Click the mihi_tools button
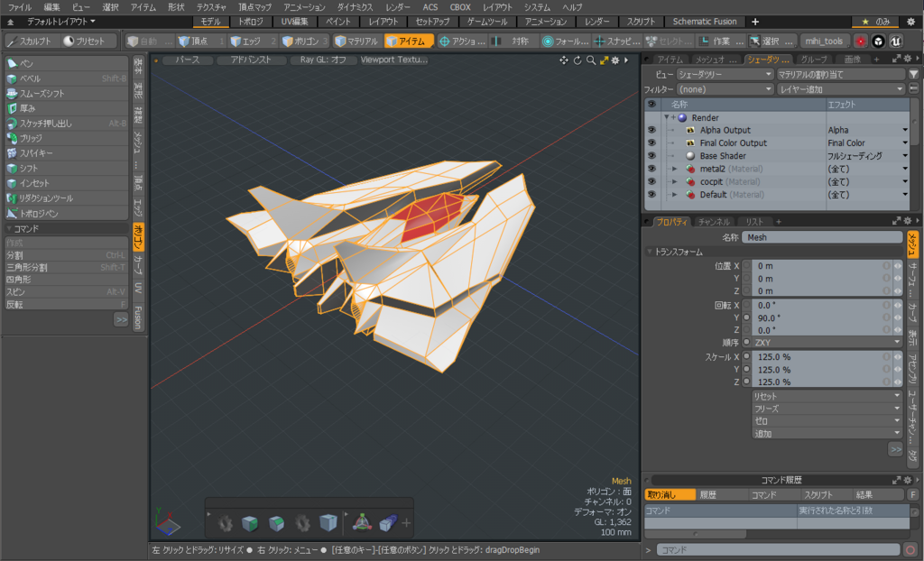The width and height of the screenshot is (924, 561). [x=824, y=41]
